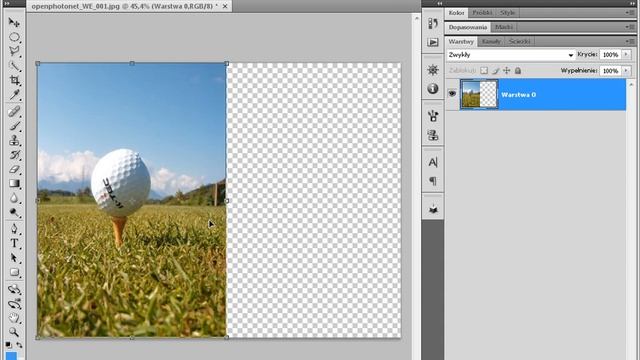Select the History Brush tool
640x360 pixels.
click(14, 155)
